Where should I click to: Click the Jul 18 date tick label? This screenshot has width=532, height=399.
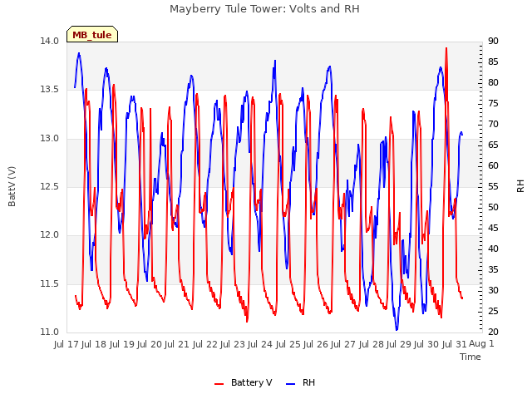click(x=94, y=344)
